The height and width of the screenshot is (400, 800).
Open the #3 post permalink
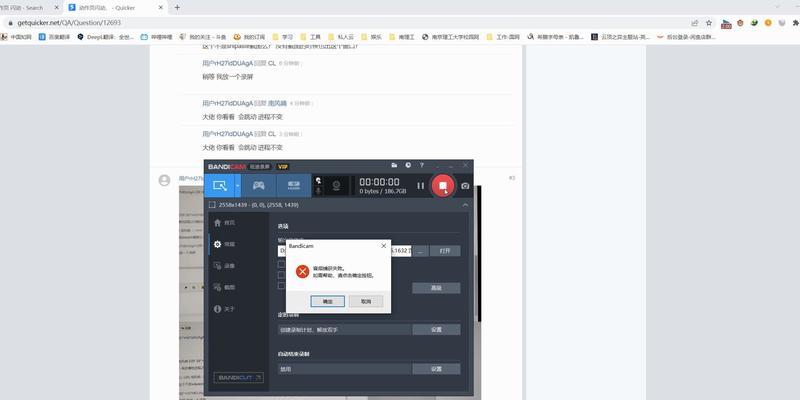[512, 178]
